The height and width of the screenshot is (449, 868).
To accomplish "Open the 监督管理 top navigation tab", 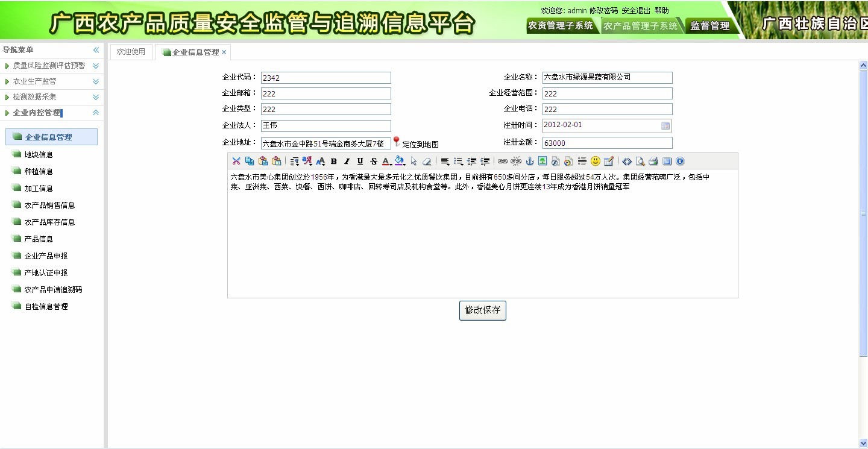I will coord(709,26).
